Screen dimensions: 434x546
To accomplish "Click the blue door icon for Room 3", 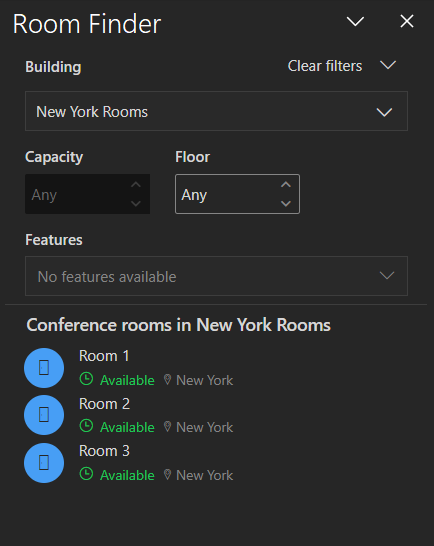I will click(44, 463).
